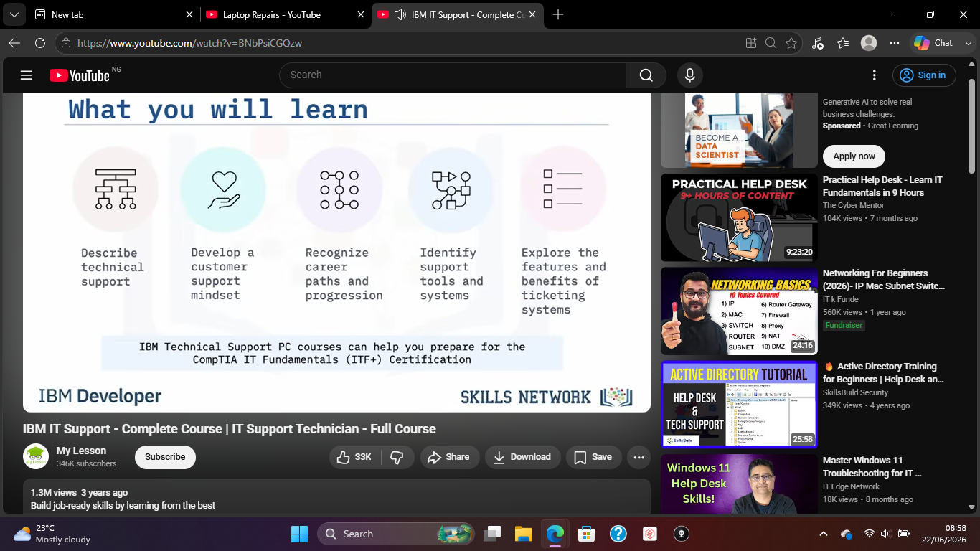Screen dimensions: 980x551
Task: Click the Networking Basics thumbnail
Action: [739, 311]
